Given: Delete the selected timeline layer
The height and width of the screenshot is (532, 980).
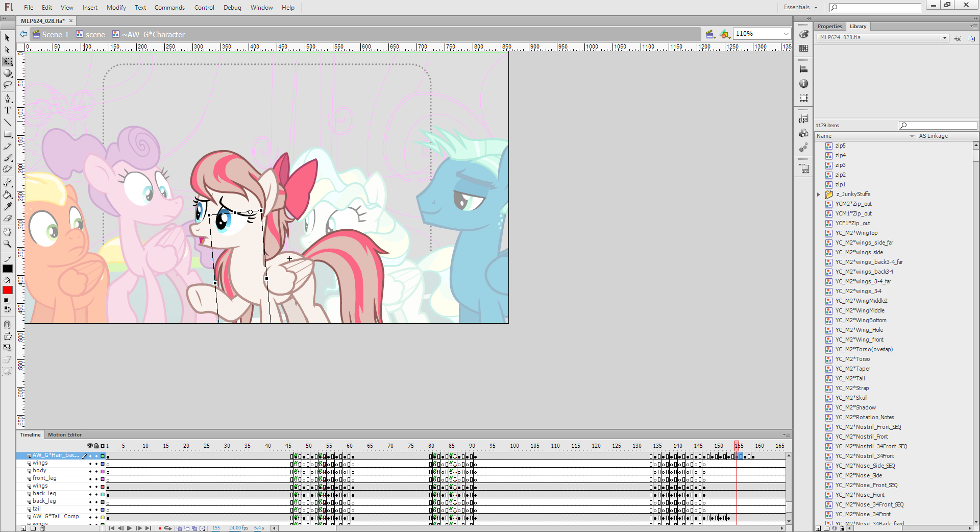Looking at the screenshot, I should 43,528.
